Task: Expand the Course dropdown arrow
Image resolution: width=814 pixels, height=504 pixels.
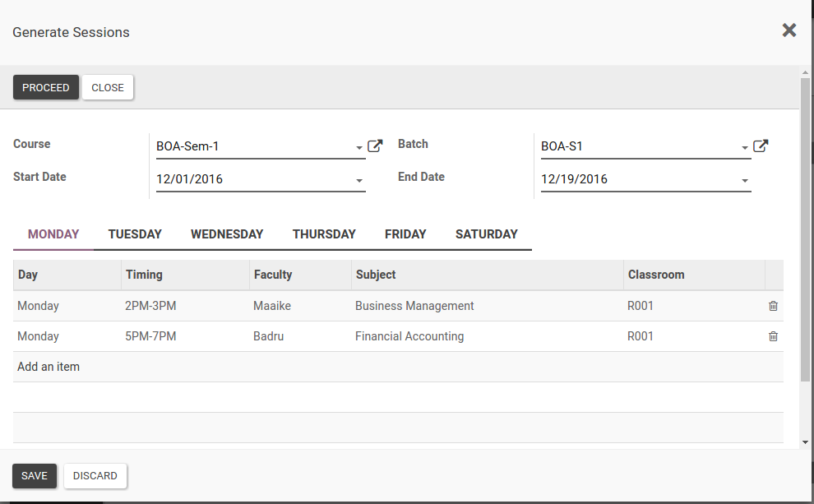Action: point(359,148)
